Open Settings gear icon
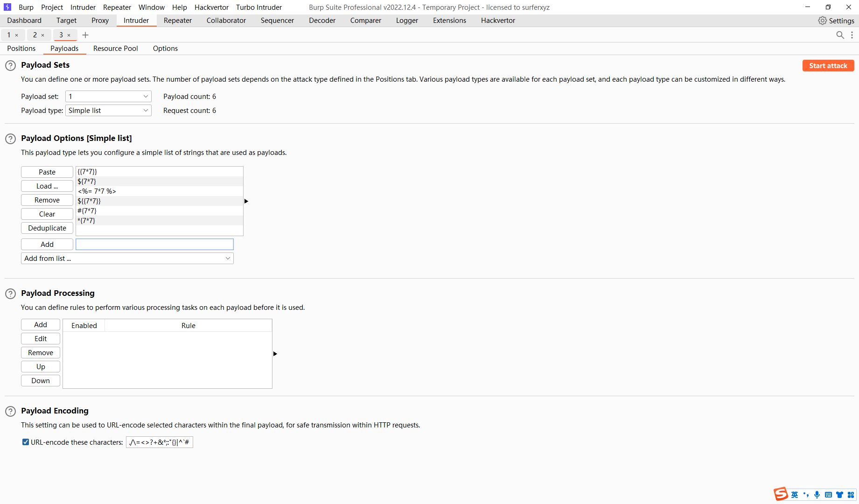859x504 pixels. pyautogui.click(x=822, y=21)
